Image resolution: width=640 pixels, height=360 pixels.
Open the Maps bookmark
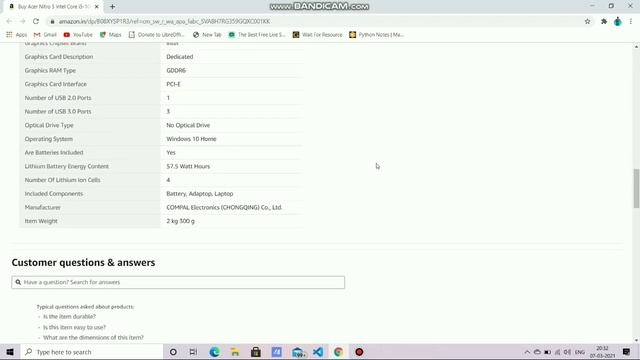coord(111,35)
